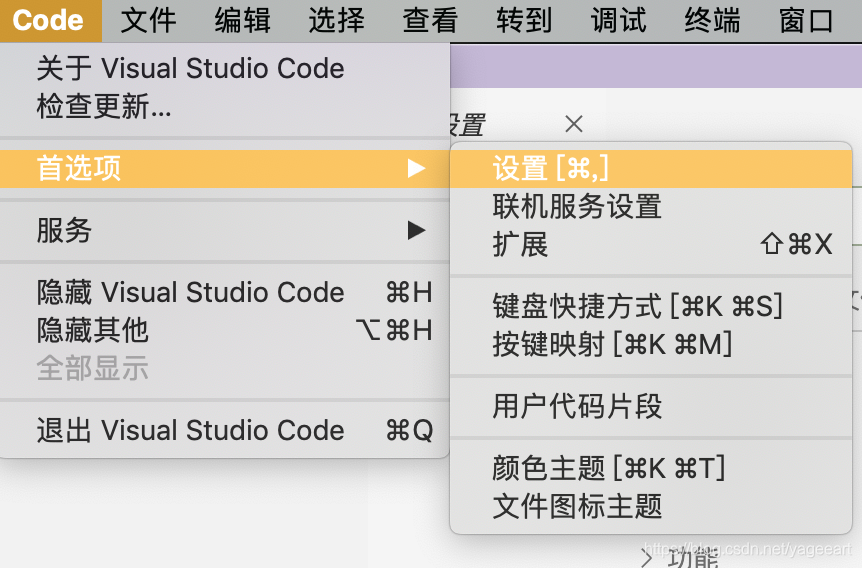This screenshot has width=862, height=568.
Task: Open 用户代码片段
Action: (x=651, y=406)
